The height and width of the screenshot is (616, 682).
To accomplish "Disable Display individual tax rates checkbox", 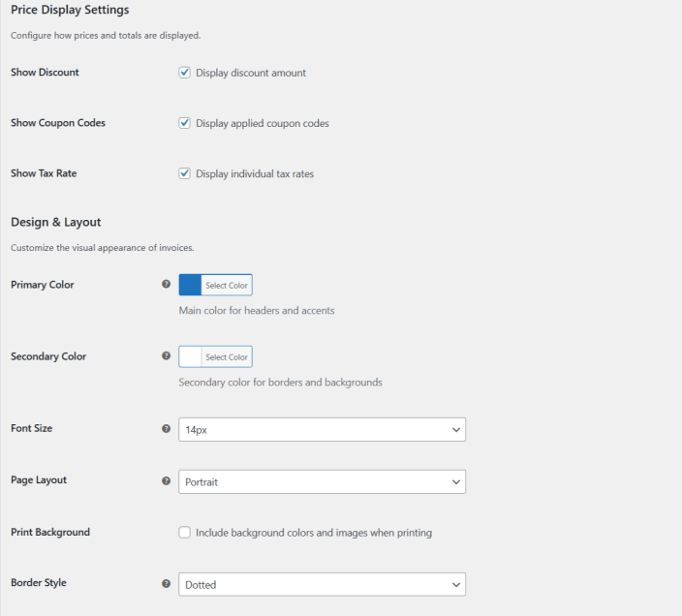I will (184, 174).
